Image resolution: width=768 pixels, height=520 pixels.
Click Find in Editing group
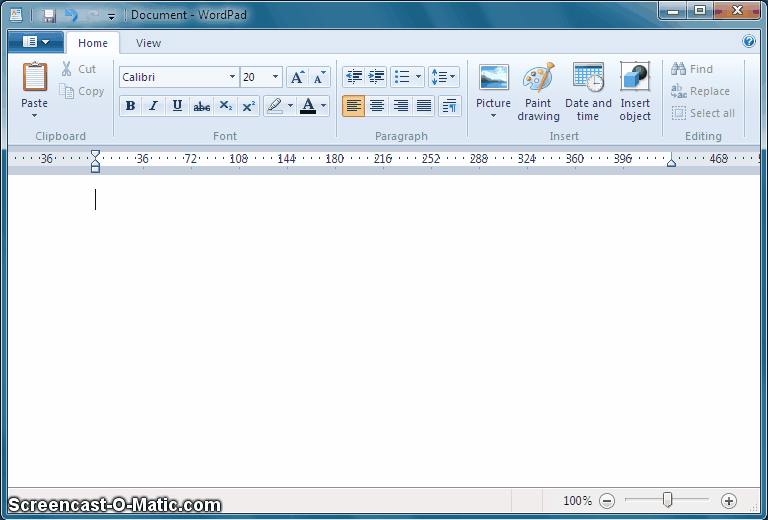point(692,69)
